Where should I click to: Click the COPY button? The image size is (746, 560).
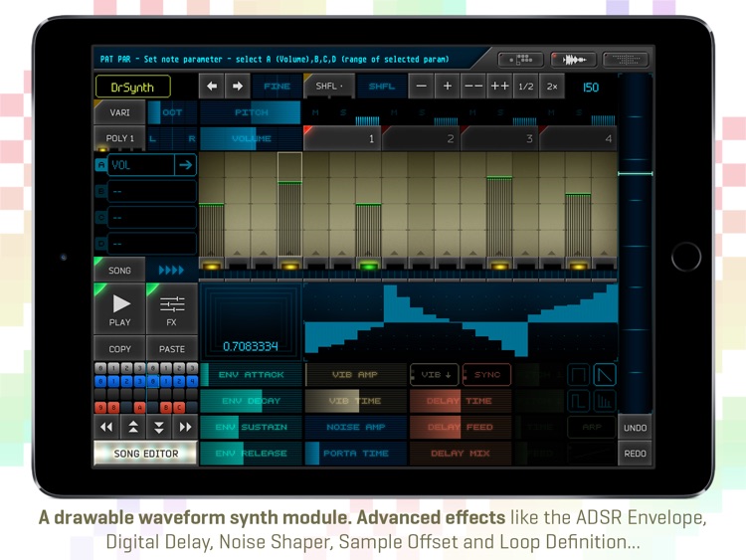(x=120, y=349)
